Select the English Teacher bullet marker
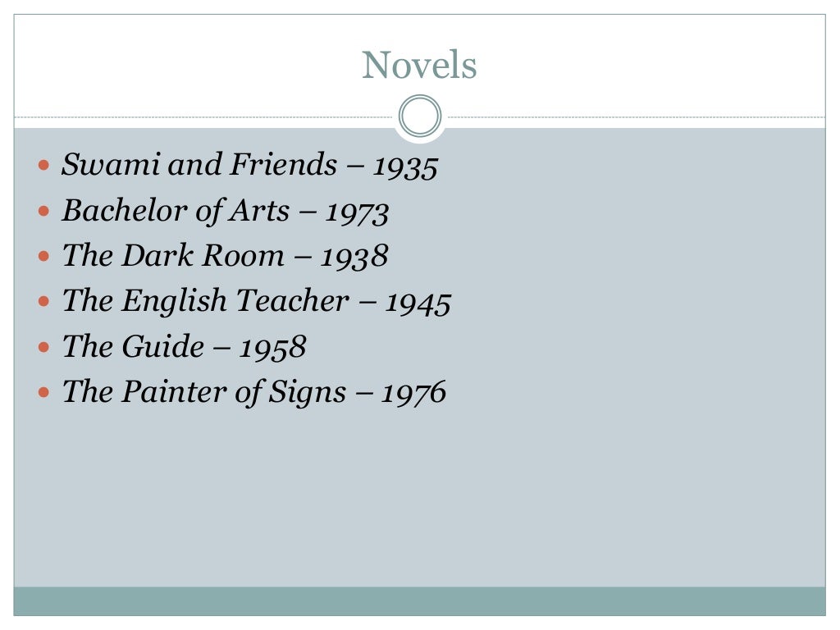This screenshot has height=630, width=840. pos(44,301)
